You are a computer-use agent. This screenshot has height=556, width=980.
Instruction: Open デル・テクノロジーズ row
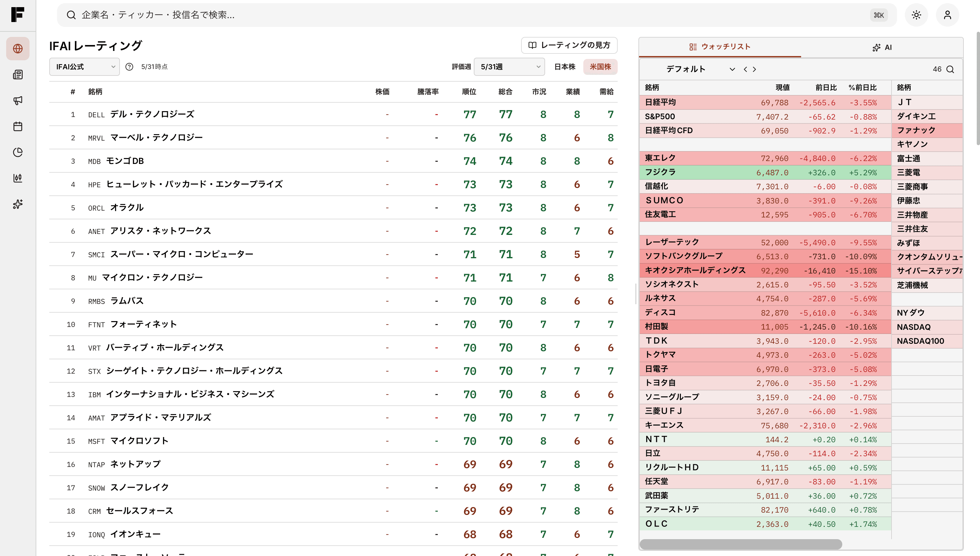tap(333, 114)
